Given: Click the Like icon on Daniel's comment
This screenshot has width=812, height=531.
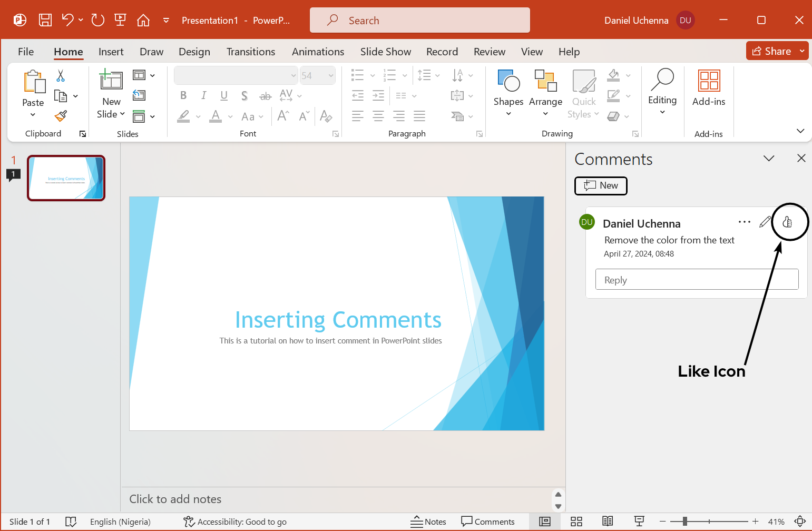Looking at the screenshot, I should click(788, 222).
